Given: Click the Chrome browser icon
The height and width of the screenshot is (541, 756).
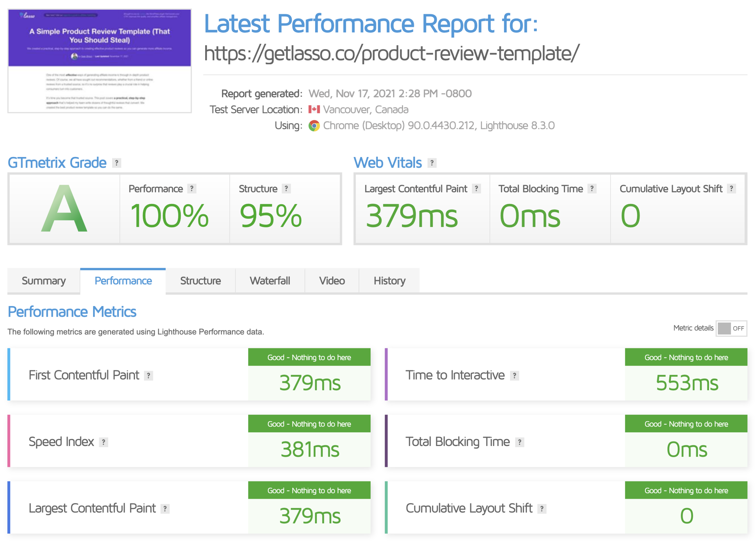Looking at the screenshot, I should (x=314, y=126).
